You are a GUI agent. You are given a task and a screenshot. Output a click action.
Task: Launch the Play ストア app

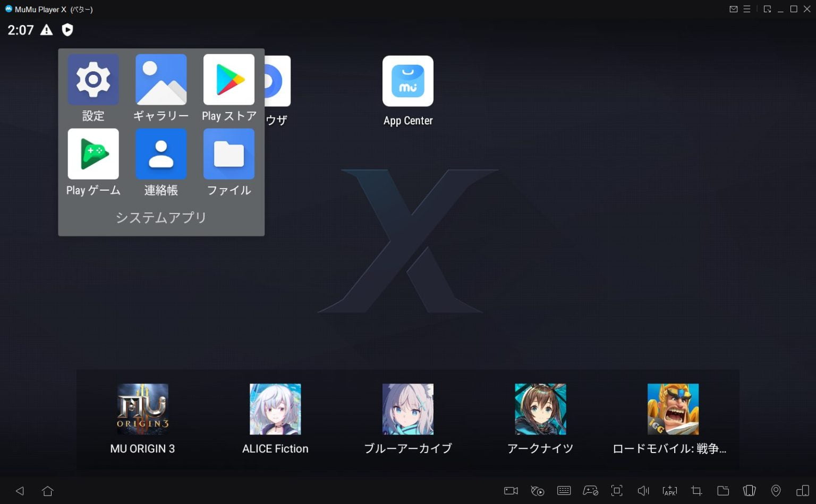point(228,80)
